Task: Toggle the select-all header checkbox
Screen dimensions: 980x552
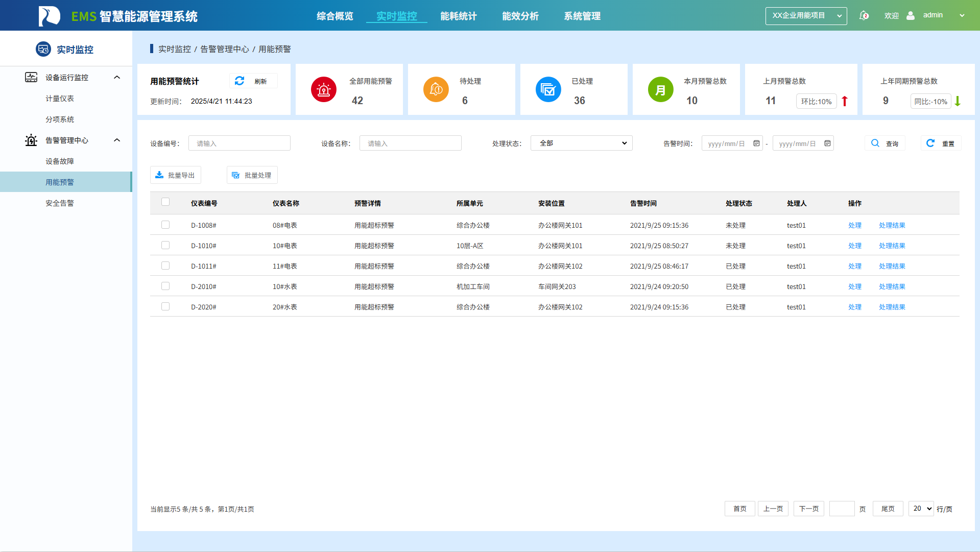Action: click(165, 202)
